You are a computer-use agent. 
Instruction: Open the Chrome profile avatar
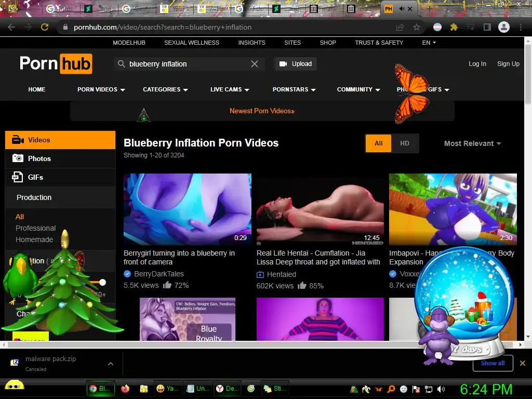(x=504, y=27)
